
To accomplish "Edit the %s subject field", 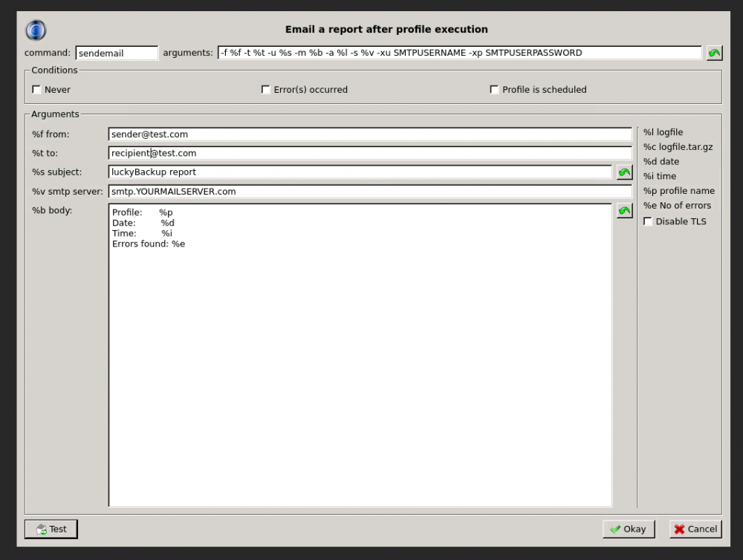I will (360, 172).
